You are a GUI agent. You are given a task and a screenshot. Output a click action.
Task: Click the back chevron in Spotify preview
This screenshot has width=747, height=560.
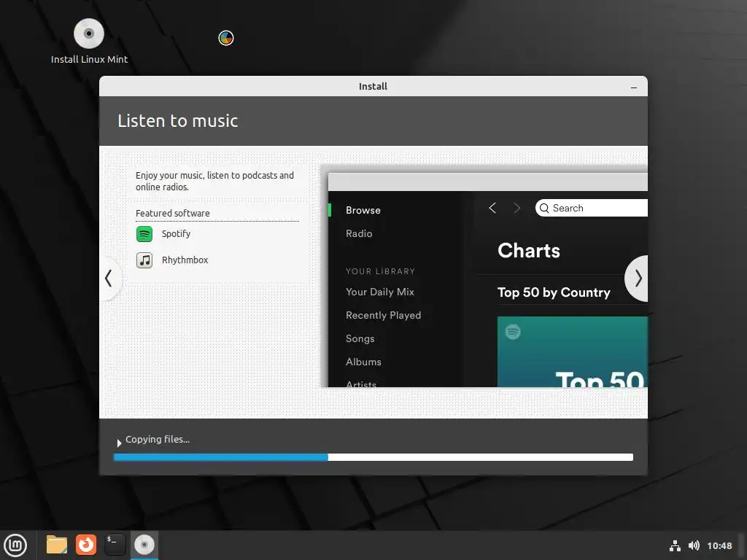coord(492,208)
